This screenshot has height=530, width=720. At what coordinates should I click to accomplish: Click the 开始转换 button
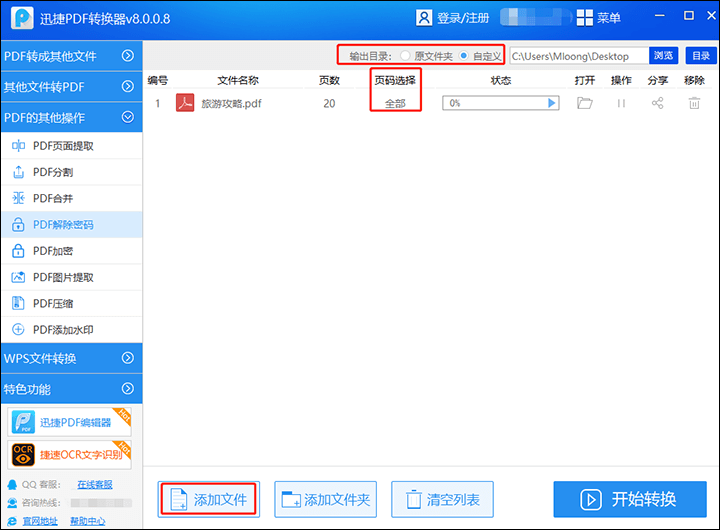pos(630,499)
